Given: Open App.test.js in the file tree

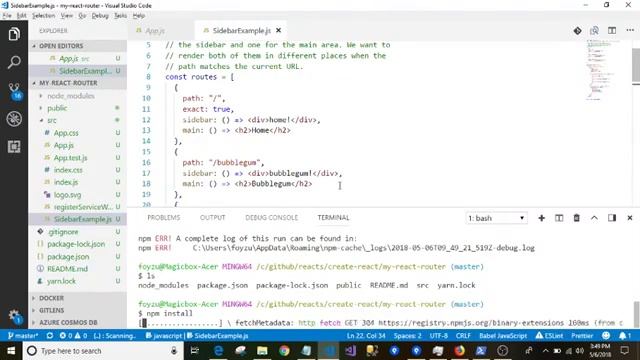Looking at the screenshot, I should click(70, 158).
